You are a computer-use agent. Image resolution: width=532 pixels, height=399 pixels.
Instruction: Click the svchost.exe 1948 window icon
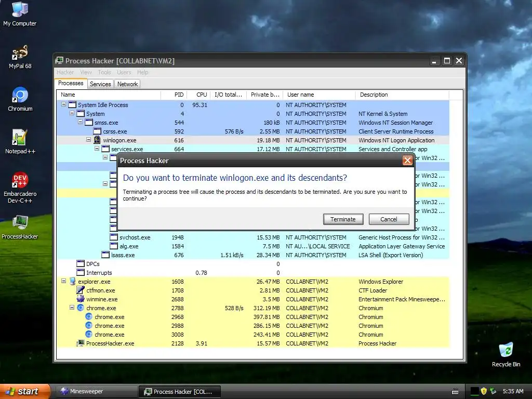click(114, 237)
